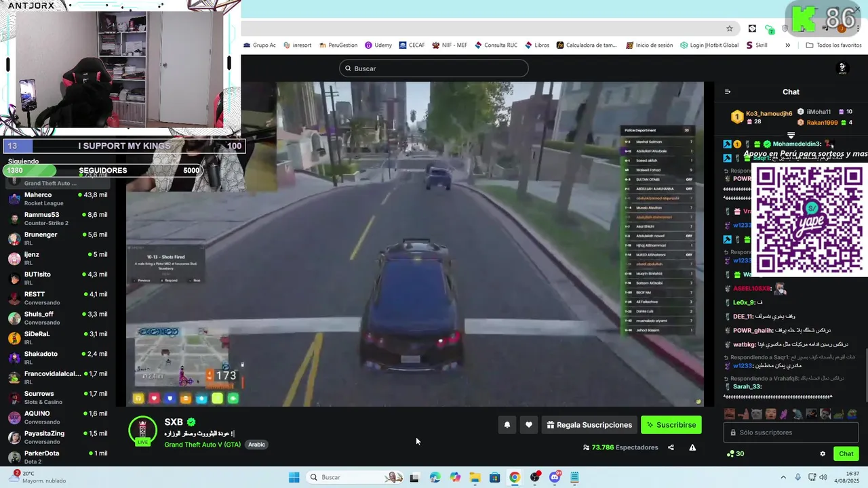Open the Udemy bookmark
Screen dimensions: 868x488
pos(378,45)
